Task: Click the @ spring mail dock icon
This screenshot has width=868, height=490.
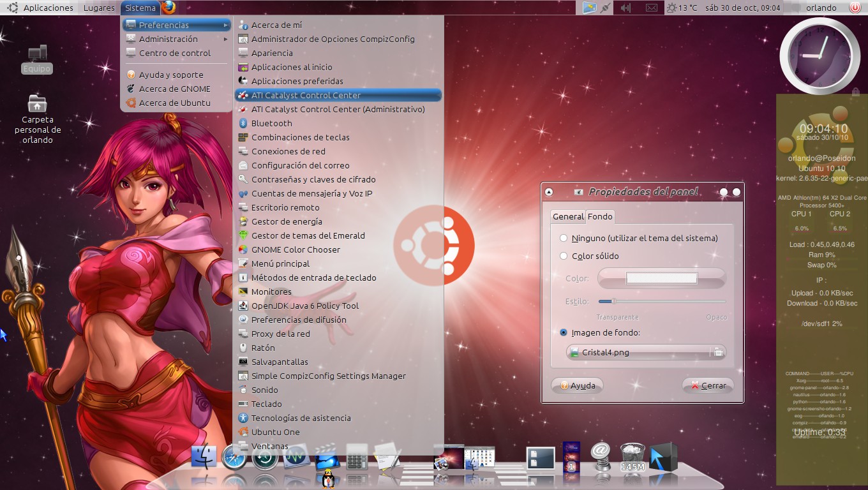Action: [601, 457]
